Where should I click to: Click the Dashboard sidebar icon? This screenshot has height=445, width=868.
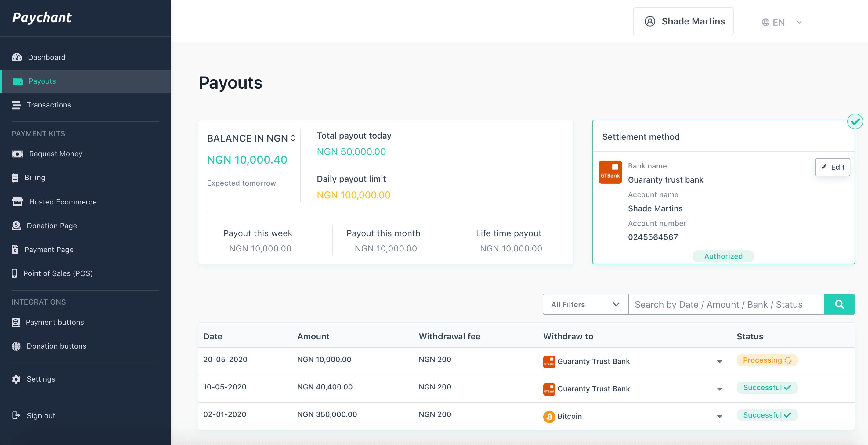[17, 57]
